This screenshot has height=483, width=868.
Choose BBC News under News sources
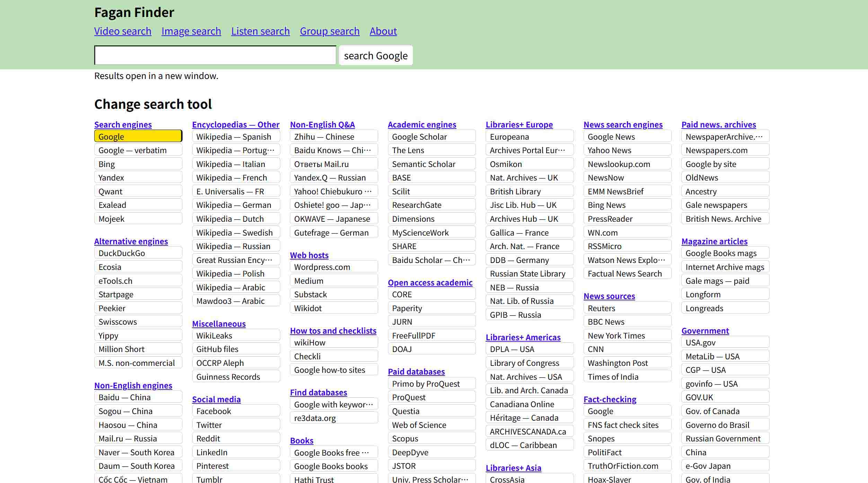(628, 322)
